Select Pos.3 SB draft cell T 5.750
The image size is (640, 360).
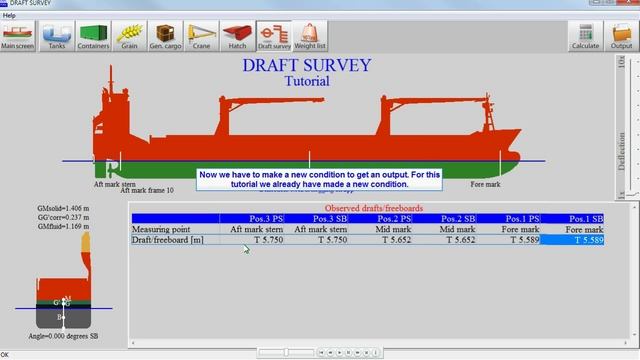click(x=316, y=240)
